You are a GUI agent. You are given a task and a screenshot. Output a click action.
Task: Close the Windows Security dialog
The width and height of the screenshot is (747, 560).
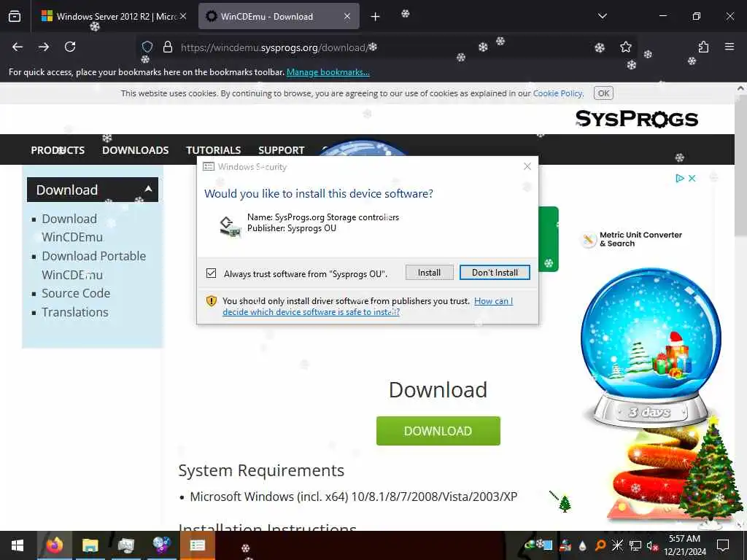527,166
